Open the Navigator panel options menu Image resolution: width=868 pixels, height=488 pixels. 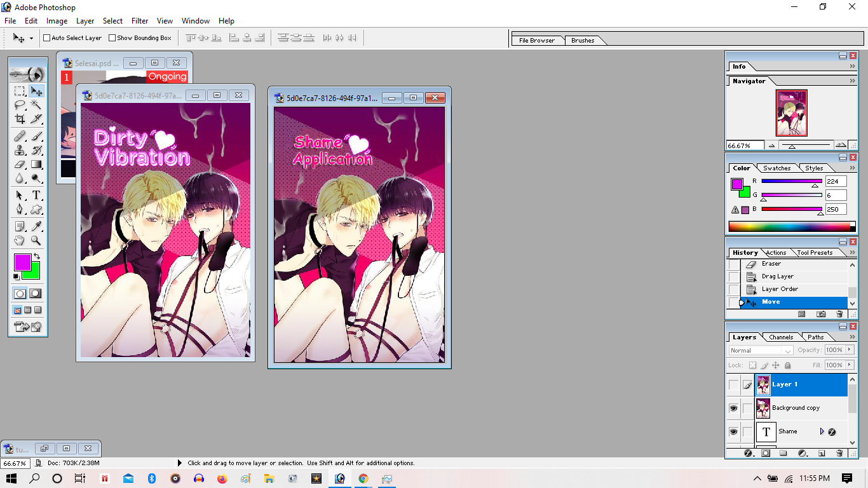pos(852,81)
